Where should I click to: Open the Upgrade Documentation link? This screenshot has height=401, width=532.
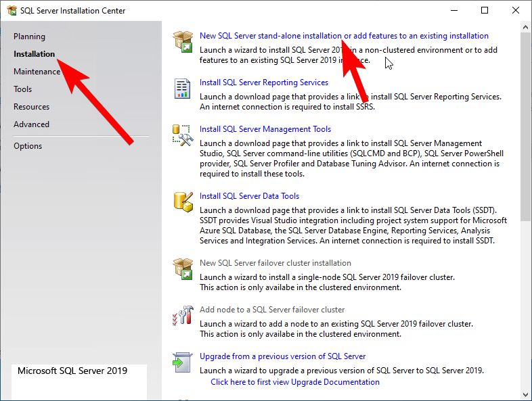[x=295, y=382]
